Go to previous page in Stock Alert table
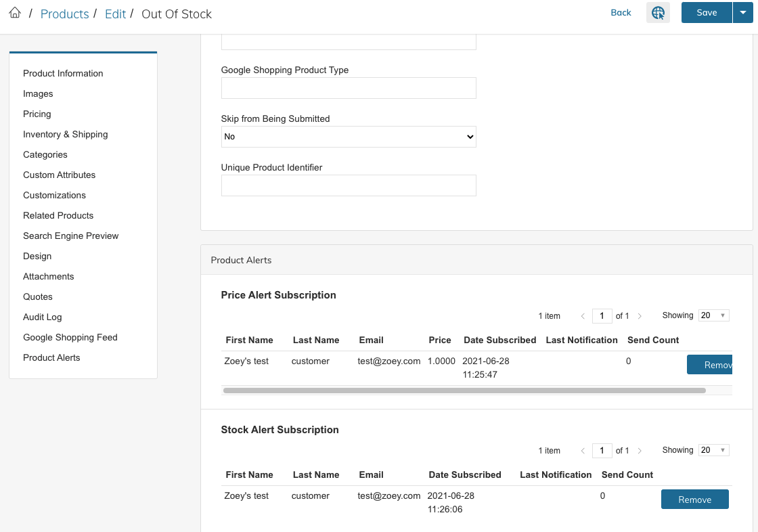This screenshot has width=758, height=532. [x=583, y=451]
